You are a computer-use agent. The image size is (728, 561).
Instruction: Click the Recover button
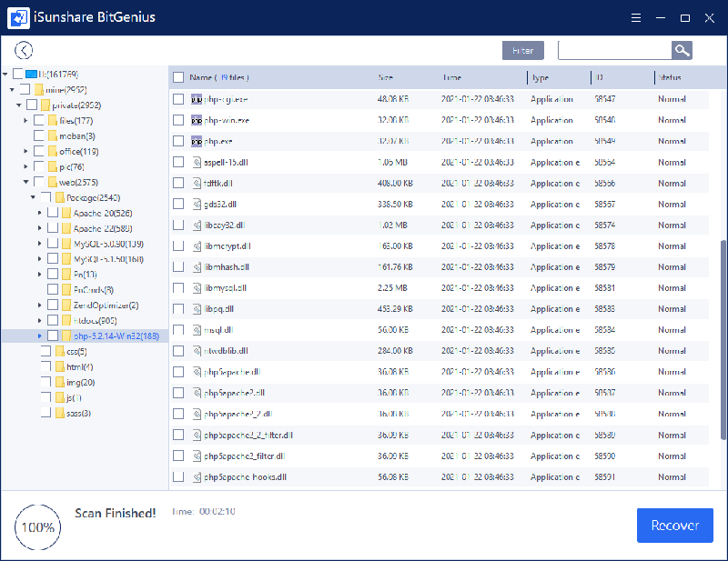point(674,525)
